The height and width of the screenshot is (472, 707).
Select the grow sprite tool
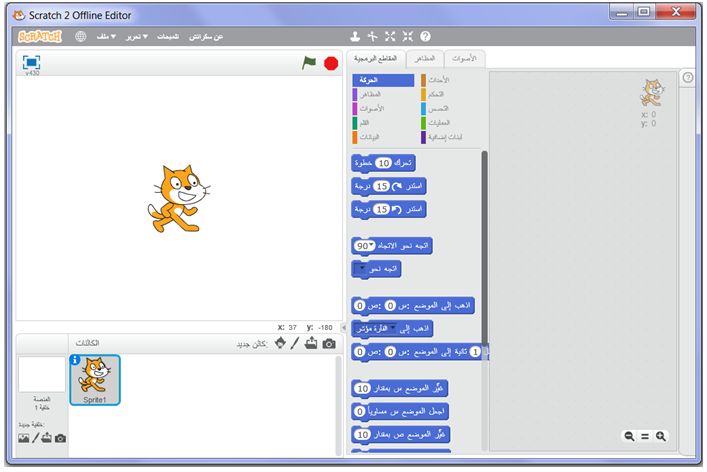coord(390,37)
